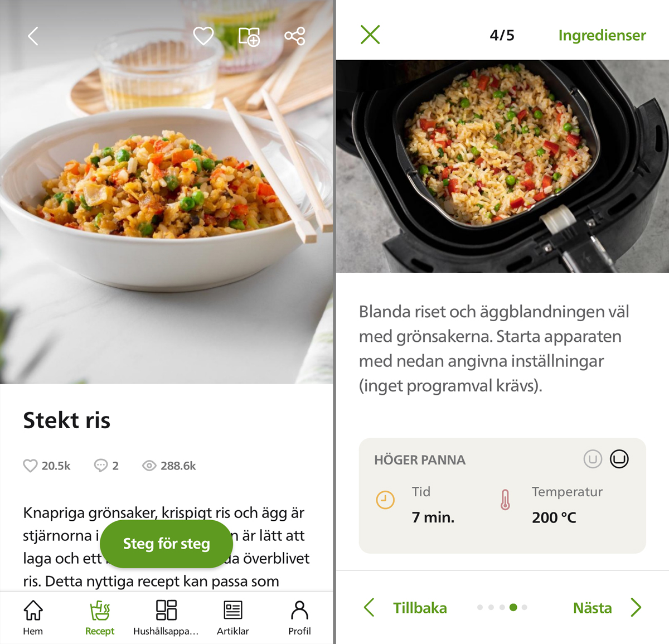Tap the 288.6k views eye icon
Image resolution: width=669 pixels, height=644 pixels.
click(149, 466)
